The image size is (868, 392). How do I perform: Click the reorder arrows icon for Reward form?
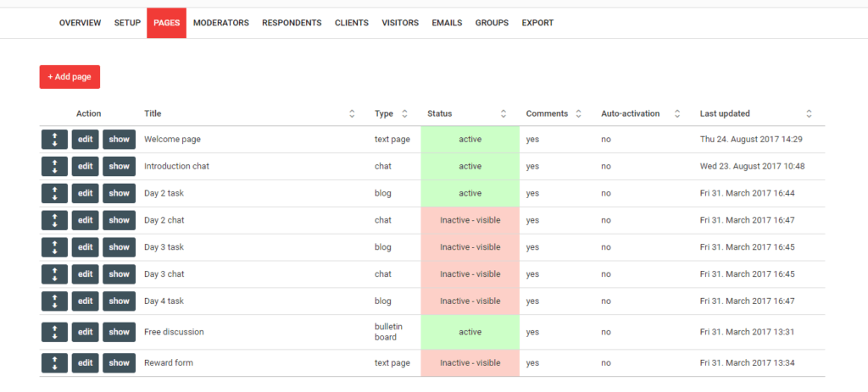(54, 363)
